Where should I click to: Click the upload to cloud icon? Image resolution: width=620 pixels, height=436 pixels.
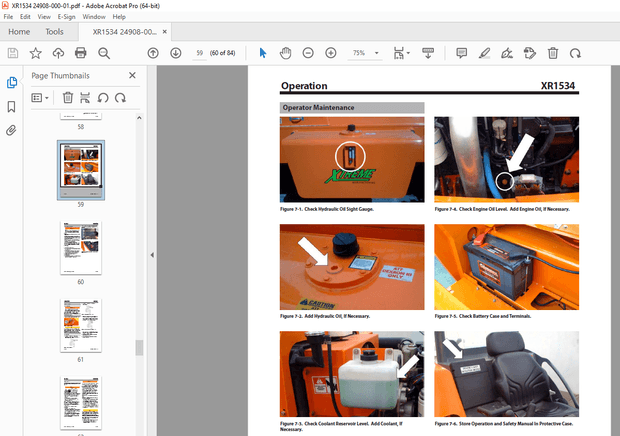tap(59, 53)
